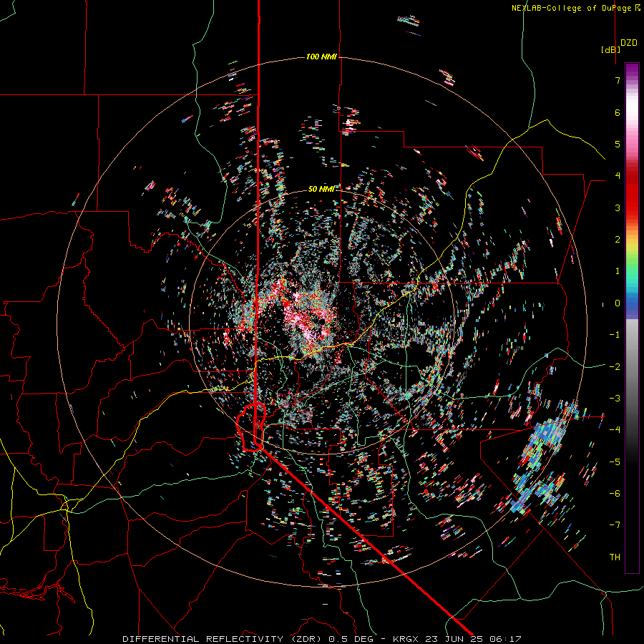Select the 100 NMI range ring label
644x644 pixels.
click(x=321, y=57)
